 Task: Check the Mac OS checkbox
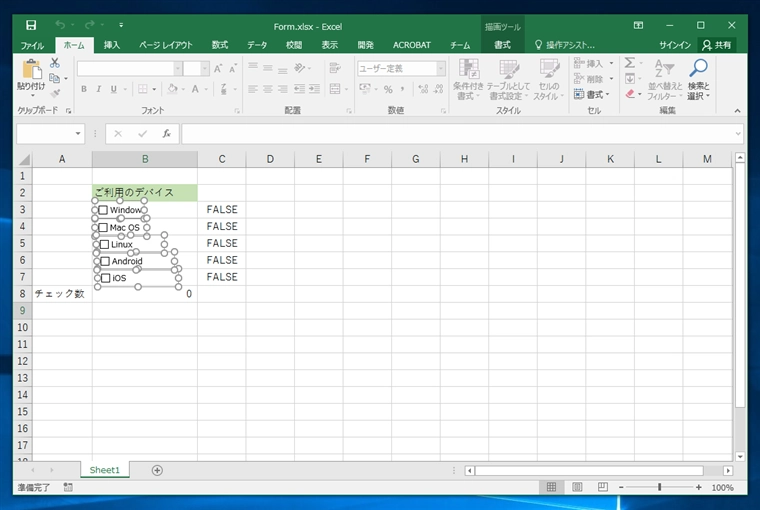103,227
